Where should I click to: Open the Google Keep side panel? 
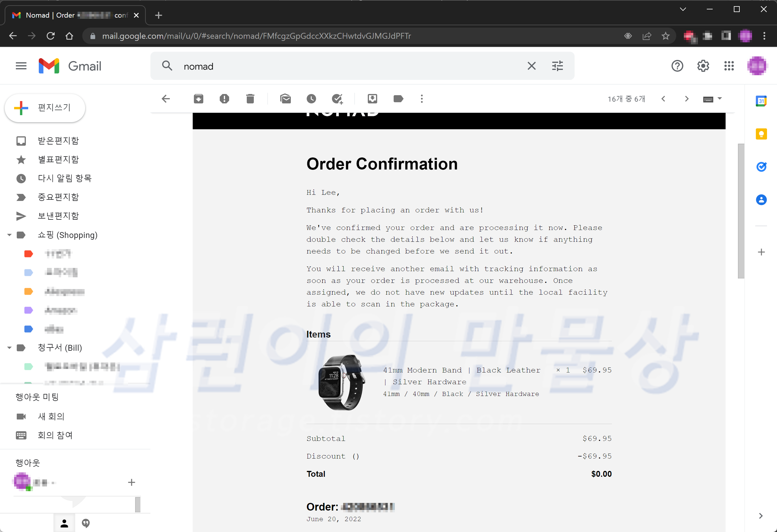761,134
